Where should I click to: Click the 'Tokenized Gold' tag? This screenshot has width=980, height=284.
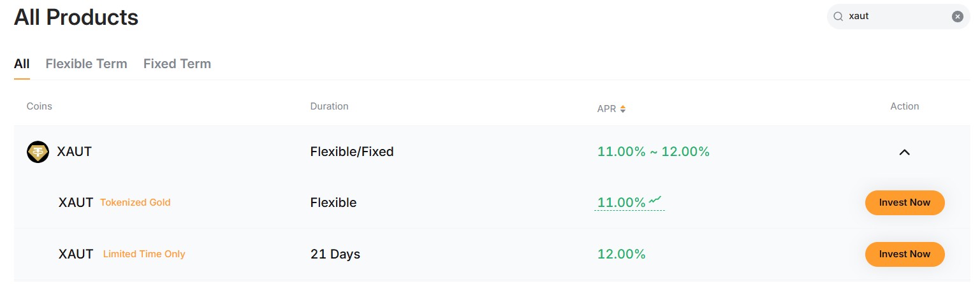pyautogui.click(x=135, y=202)
